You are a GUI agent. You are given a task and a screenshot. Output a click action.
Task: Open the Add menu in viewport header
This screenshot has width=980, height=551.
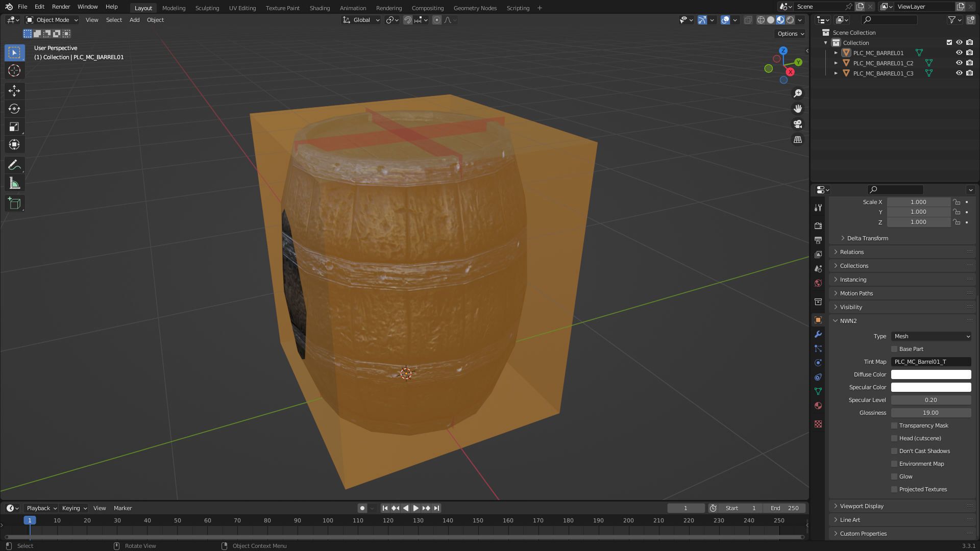(134, 20)
